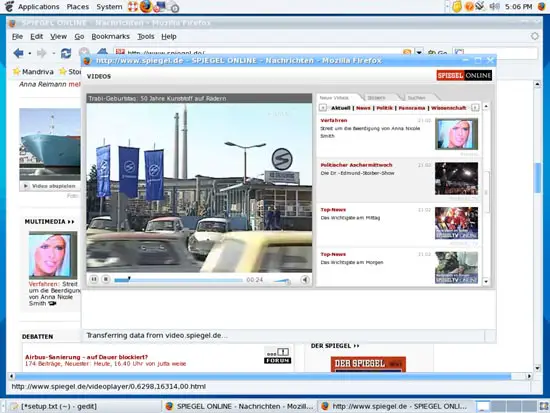Click the yellow shield tray icon
The image size is (550, 413).
point(457,7)
